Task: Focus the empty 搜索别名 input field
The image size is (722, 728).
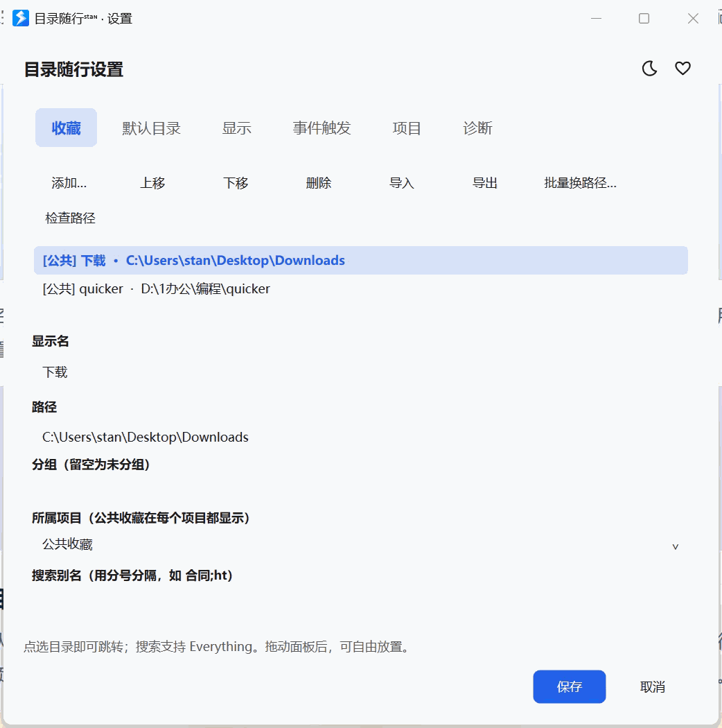Action: point(360,603)
